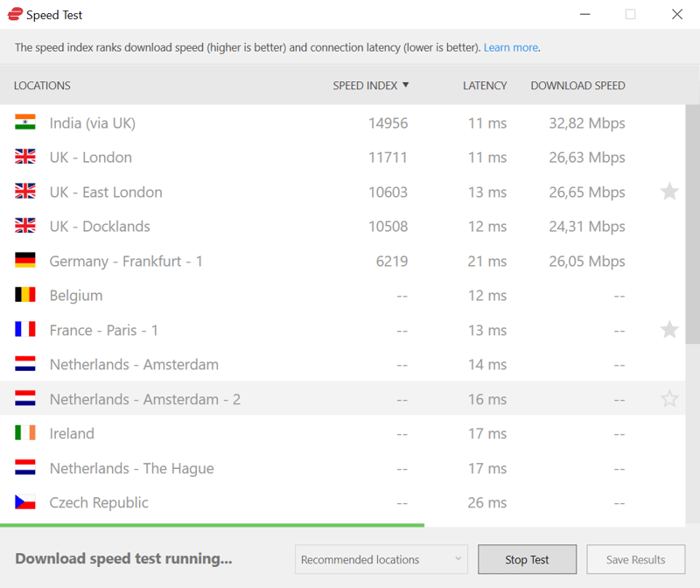This screenshot has height=588, width=700.
Task: Select the Ireland location name
Action: [72, 433]
